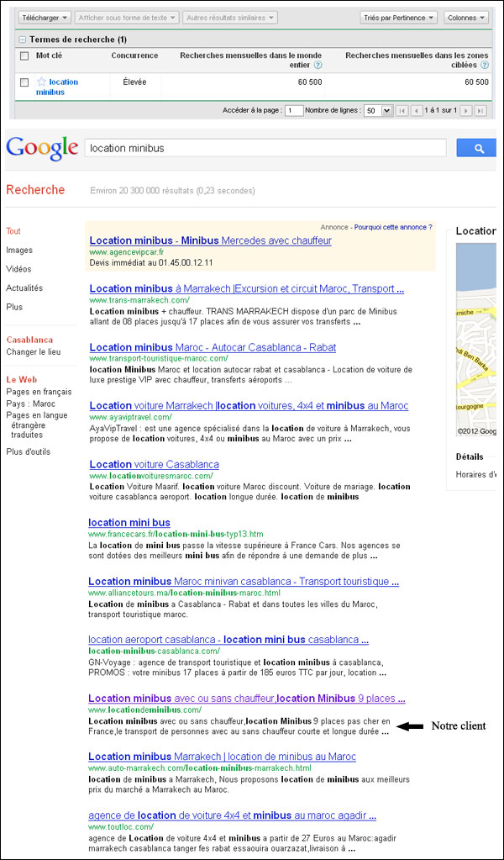Click www.toutloc.com URL text
This screenshot has width=504, height=860.
point(121,826)
